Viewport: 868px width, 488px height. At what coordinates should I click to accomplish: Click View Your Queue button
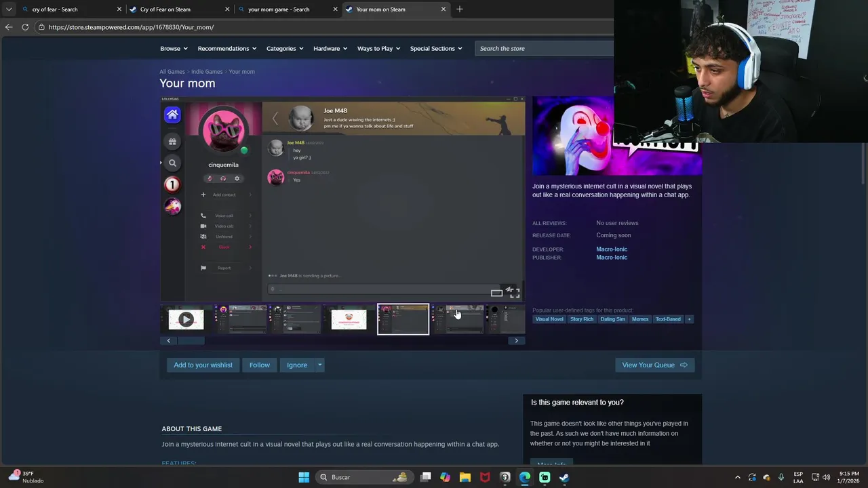coord(654,365)
